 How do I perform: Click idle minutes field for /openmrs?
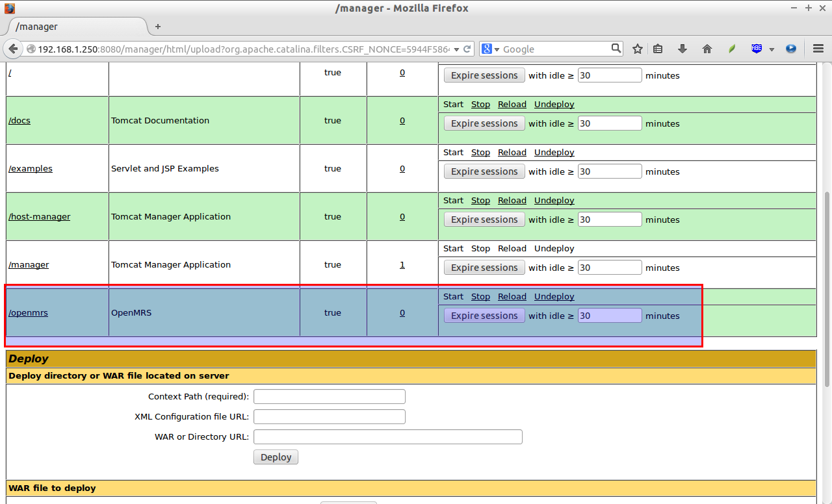coord(610,316)
